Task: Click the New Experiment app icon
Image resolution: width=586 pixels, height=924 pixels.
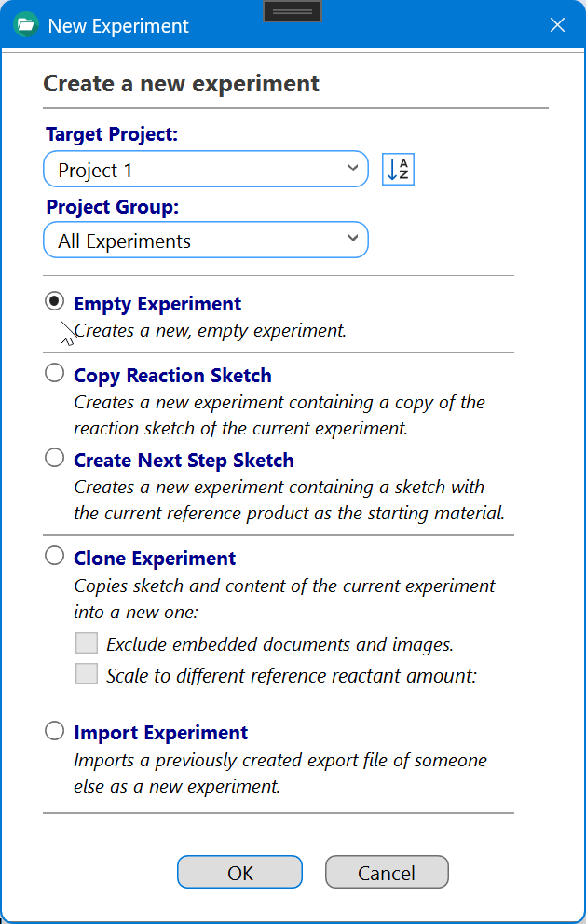Action: pos(25,25)
